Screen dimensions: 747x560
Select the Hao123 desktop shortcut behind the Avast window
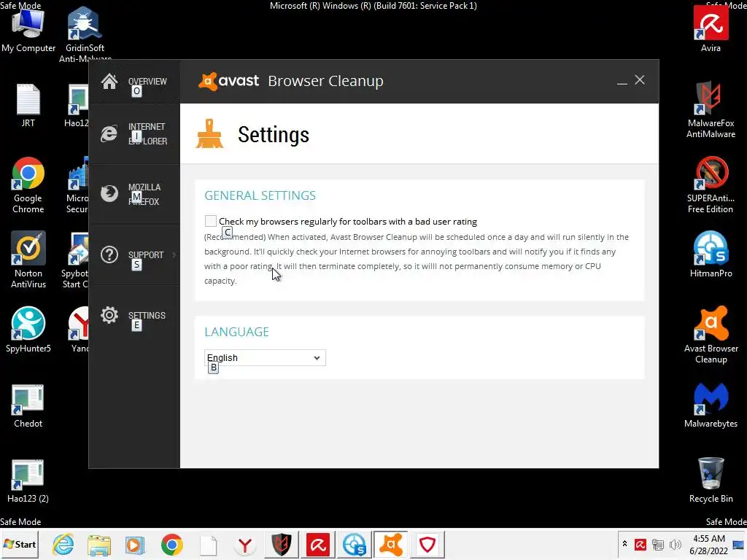(77, 105)
